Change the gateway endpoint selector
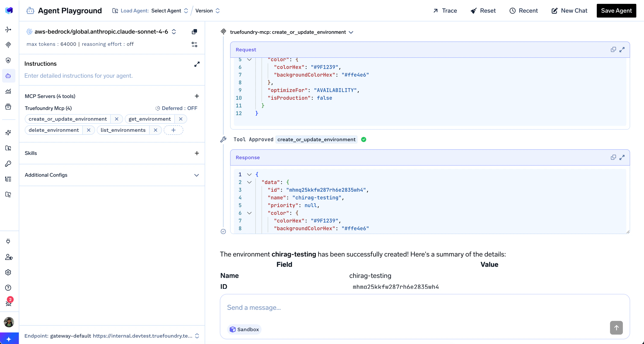The width and height of the screenshot is (644, 344). click(x=112, y=336)
